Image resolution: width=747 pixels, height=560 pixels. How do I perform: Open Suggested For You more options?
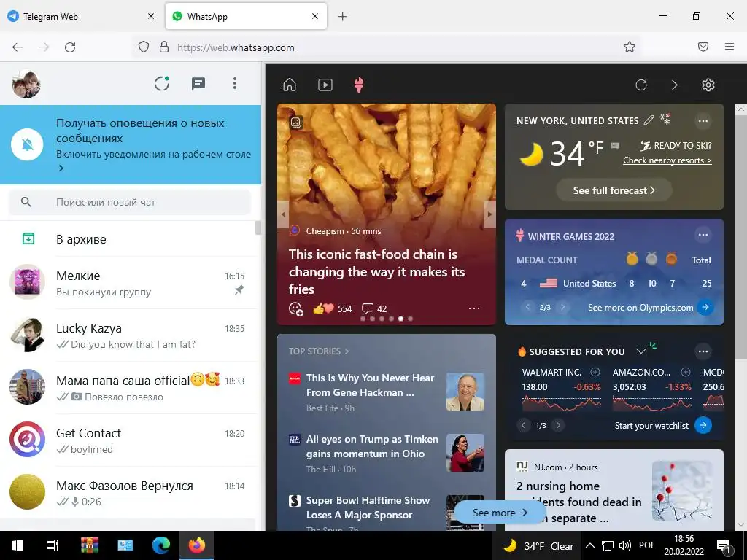click(x=703, y=351)
